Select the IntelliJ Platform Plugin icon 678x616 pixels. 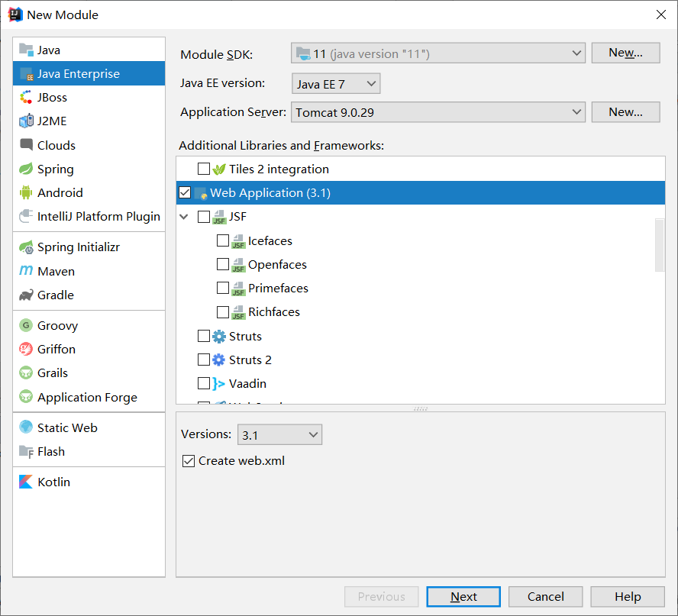click(x=26, y=216)
